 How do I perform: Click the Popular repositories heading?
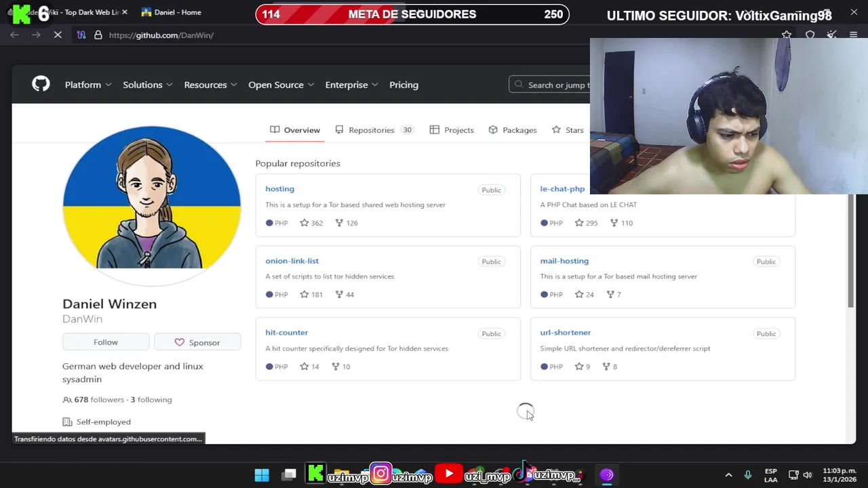(x=298, y=163)
